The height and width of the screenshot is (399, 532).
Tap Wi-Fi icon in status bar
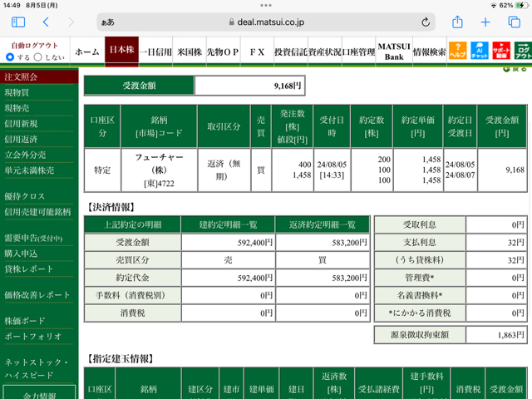coord(494,6)
